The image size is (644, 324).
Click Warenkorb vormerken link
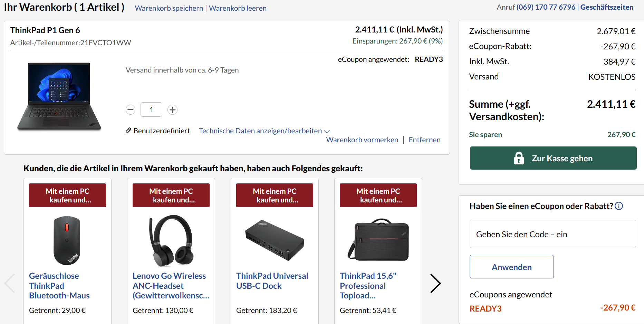(x=362, y=140)
